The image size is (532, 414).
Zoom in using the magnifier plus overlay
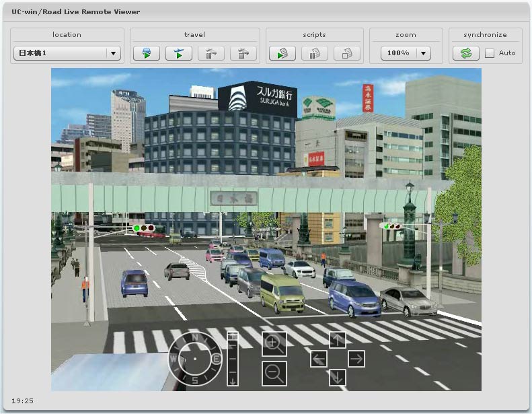point(274,343)
